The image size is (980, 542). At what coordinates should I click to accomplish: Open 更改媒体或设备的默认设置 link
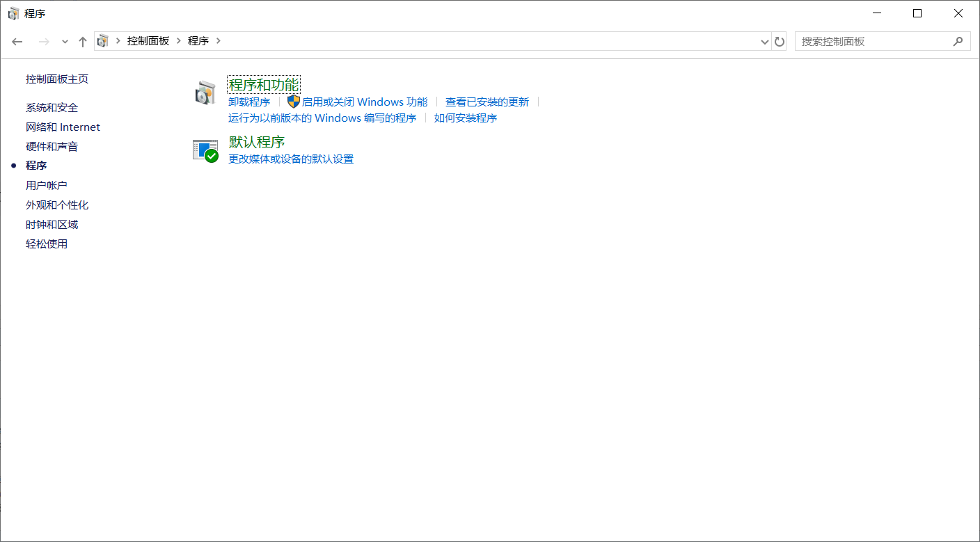(291, 159)
